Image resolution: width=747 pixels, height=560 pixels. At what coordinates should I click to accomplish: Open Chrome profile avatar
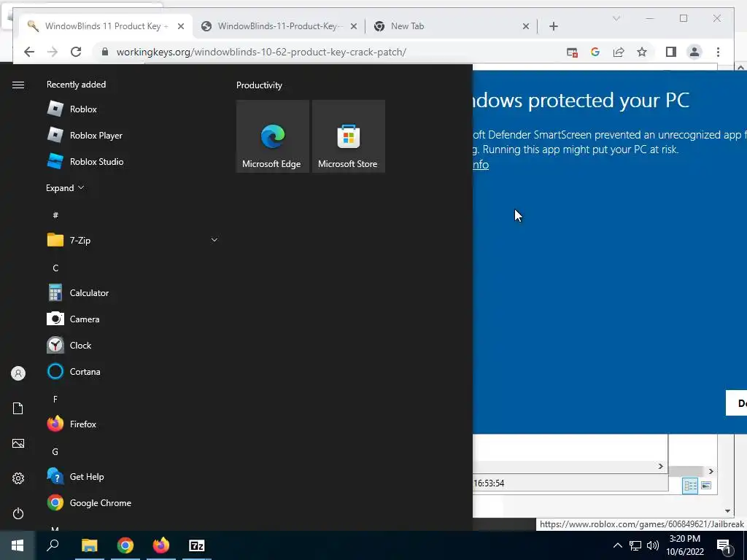(694, 52)
